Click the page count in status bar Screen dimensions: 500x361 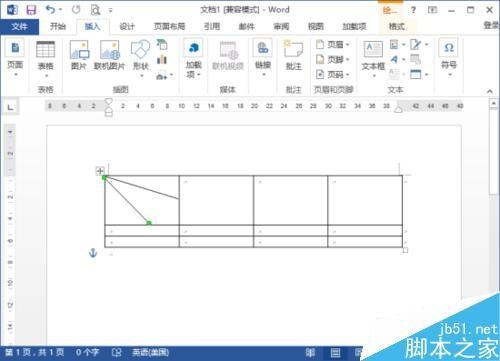point(35,352)
